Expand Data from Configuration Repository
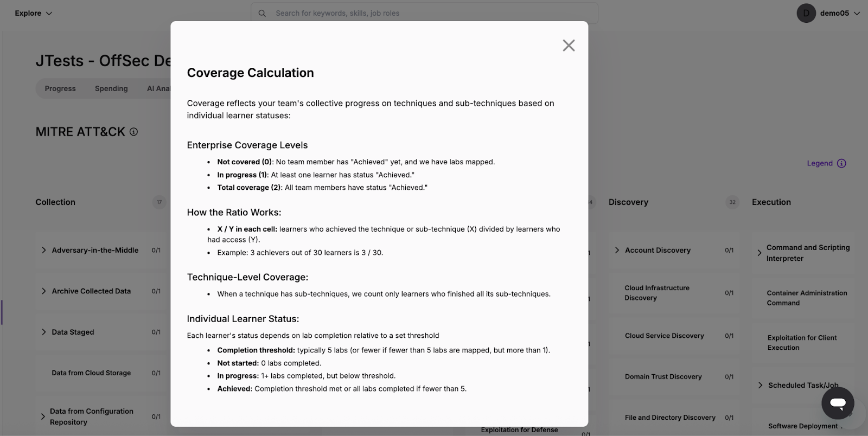Image resolution: width=868 pixels, height=436 pixels. 43,416
